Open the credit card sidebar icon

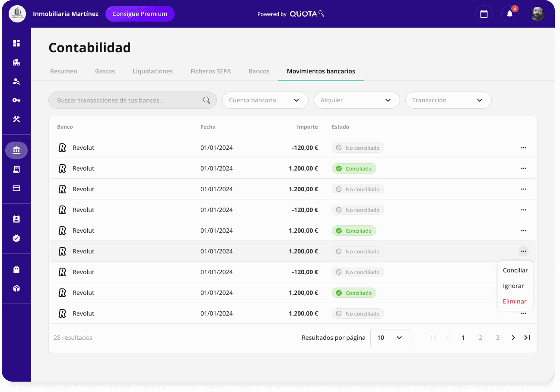pos(16,188)
